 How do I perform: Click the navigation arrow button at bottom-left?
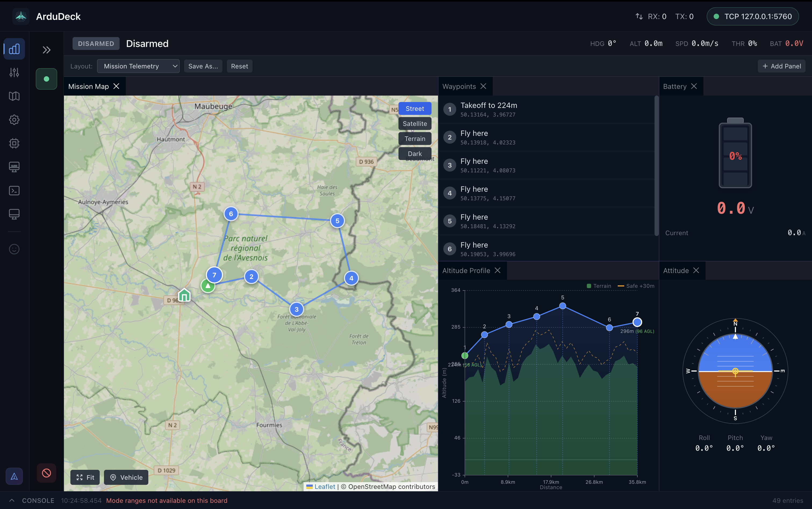[x=14, y=476]
